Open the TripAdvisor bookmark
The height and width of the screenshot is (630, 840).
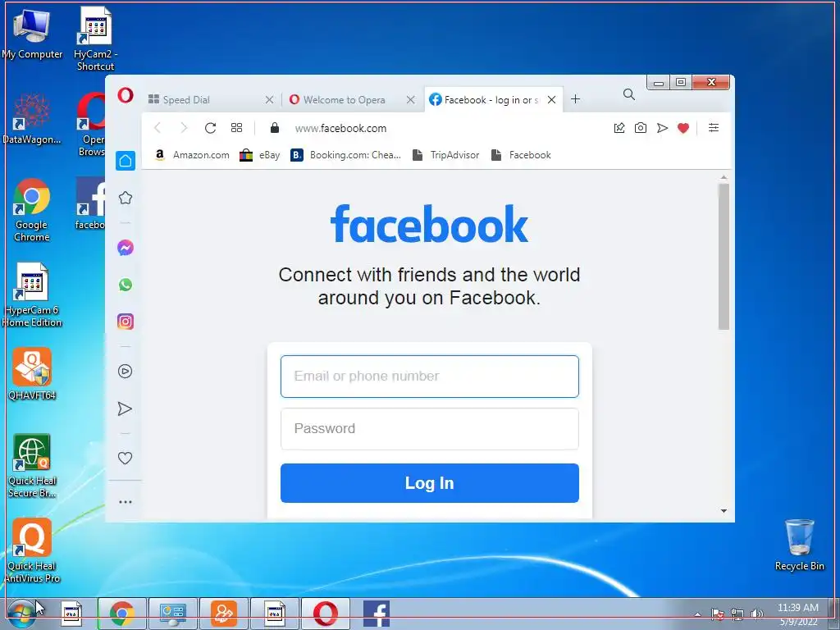coord(445,155)
